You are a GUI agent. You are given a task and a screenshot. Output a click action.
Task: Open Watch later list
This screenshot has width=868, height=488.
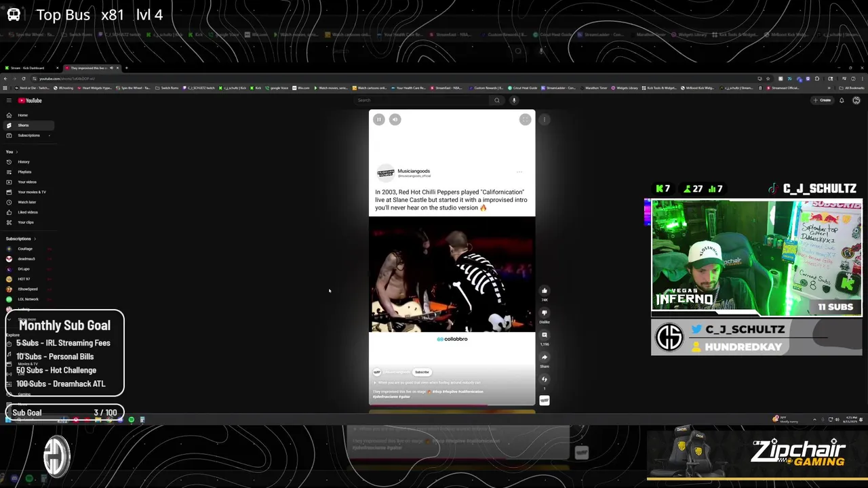click(x=28, y=202)
